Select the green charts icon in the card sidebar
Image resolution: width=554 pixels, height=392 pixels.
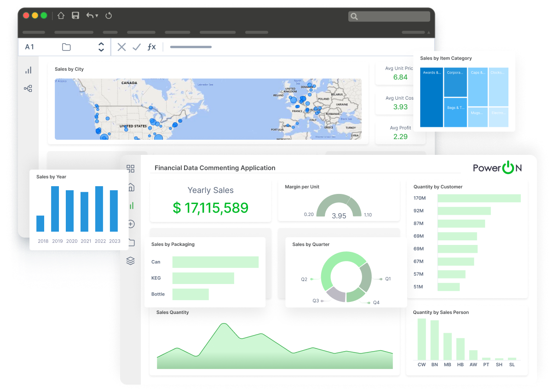(130, 205)
